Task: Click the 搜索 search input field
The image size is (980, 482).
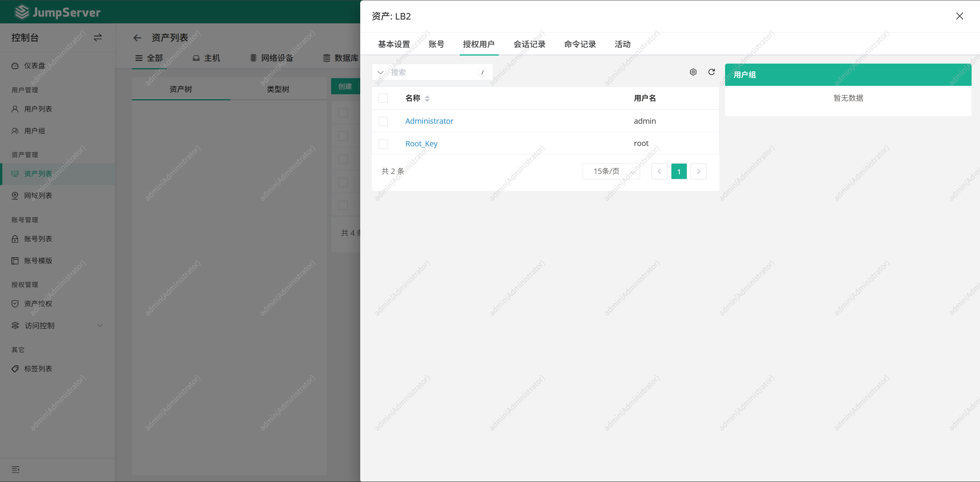Action: click(x=433, y=72)
